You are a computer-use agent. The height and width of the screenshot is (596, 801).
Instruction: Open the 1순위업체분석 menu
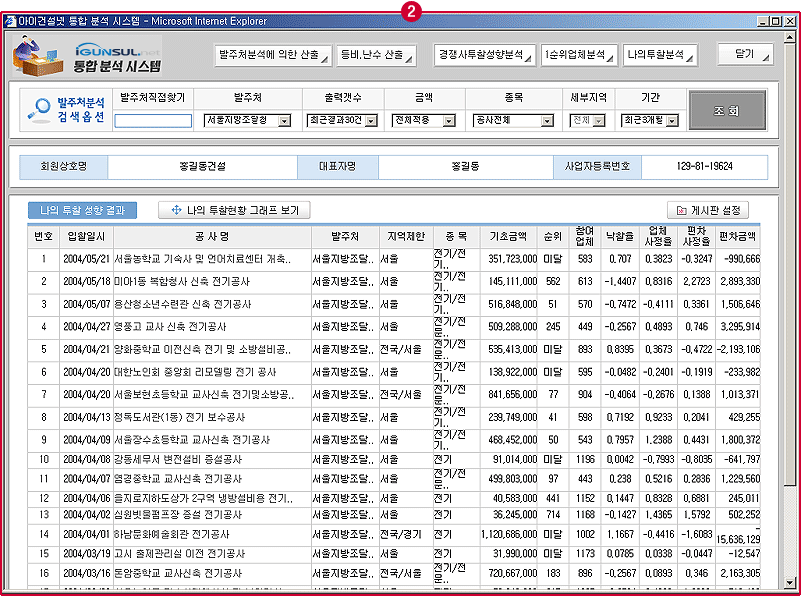point(579,55)
